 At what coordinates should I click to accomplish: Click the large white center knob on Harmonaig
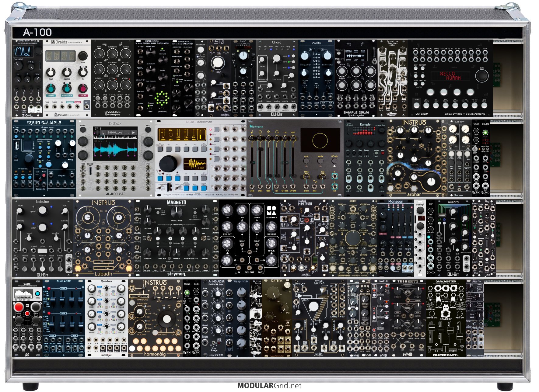click(166, 319)
